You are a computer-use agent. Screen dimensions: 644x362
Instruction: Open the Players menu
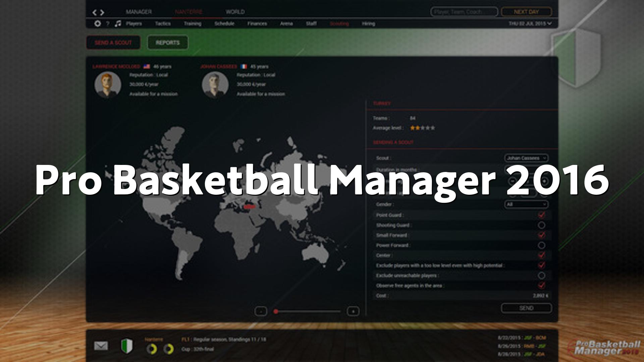[134, 23]
